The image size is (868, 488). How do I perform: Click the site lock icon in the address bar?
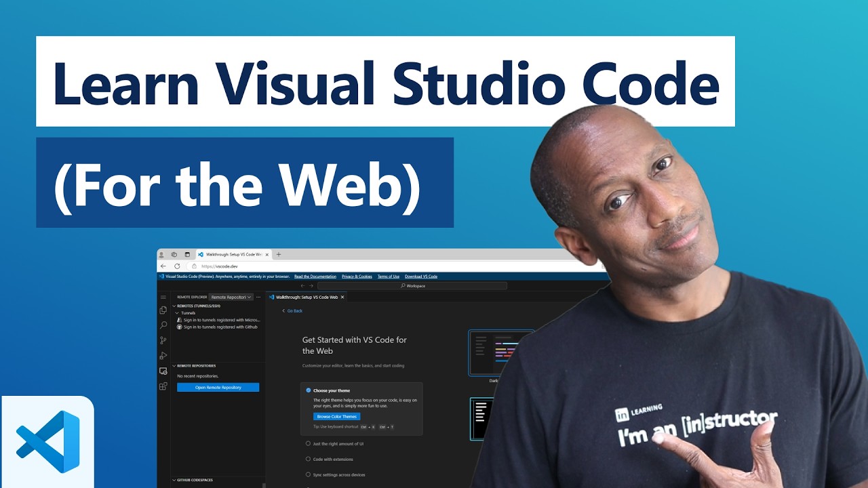point(194,266)
